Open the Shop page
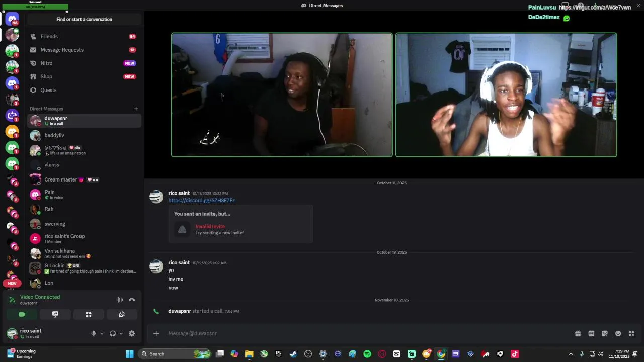 point(84,76)
